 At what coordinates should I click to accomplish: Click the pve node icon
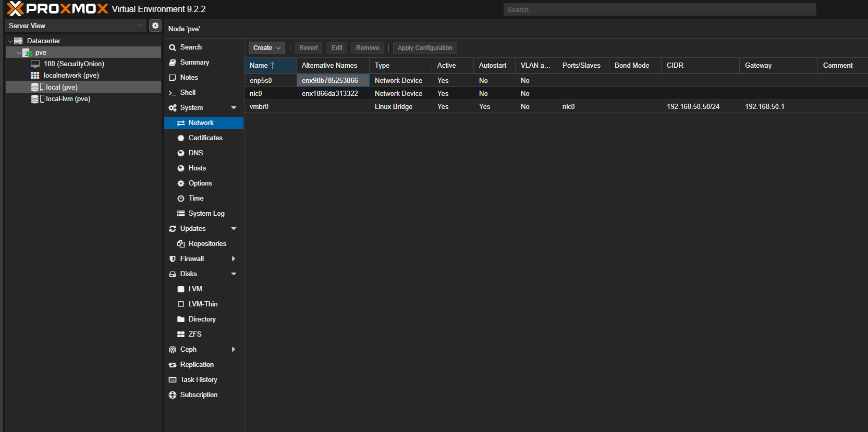tap(27, 53)
